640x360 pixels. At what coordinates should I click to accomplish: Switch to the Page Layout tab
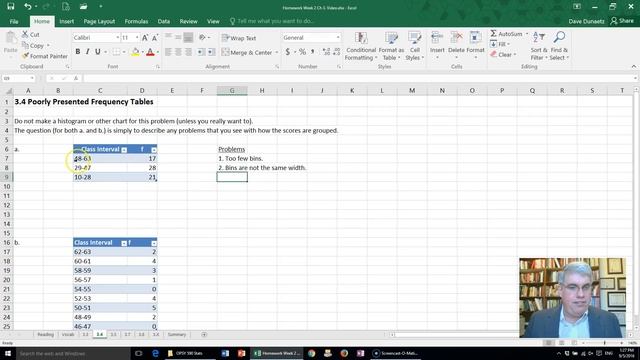point(99,21)
